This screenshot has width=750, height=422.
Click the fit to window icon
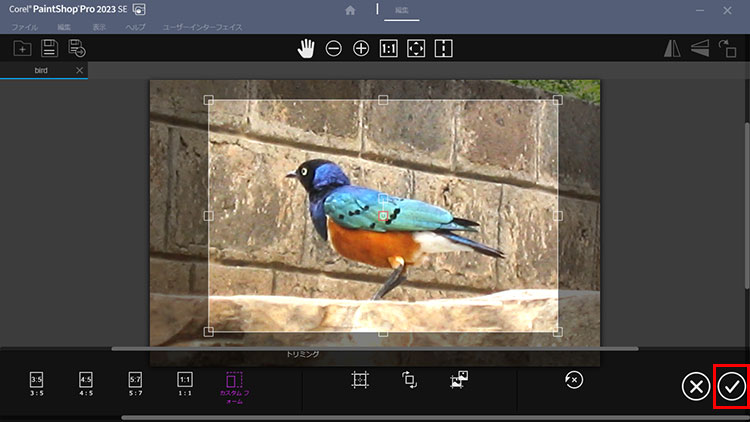click(417, 48)
